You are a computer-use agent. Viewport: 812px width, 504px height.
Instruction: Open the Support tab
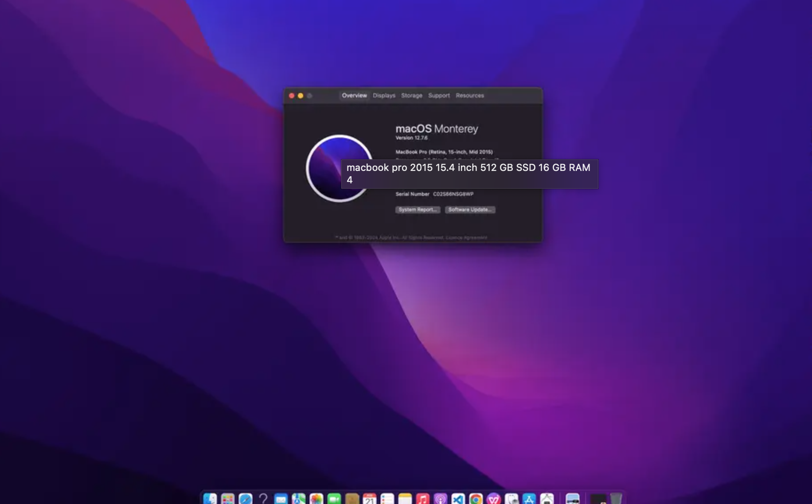coord(439,96)
